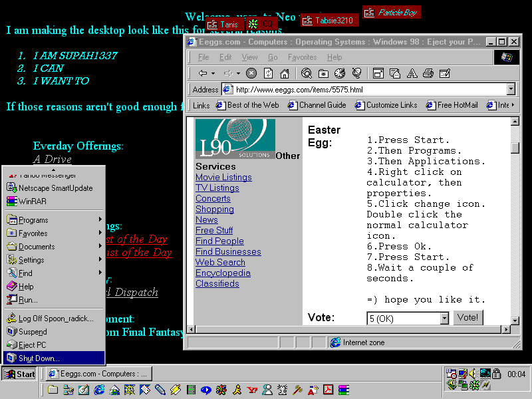
Task: Open the browser Help menu
Action: pyautogui.click(x=334, y=57)
